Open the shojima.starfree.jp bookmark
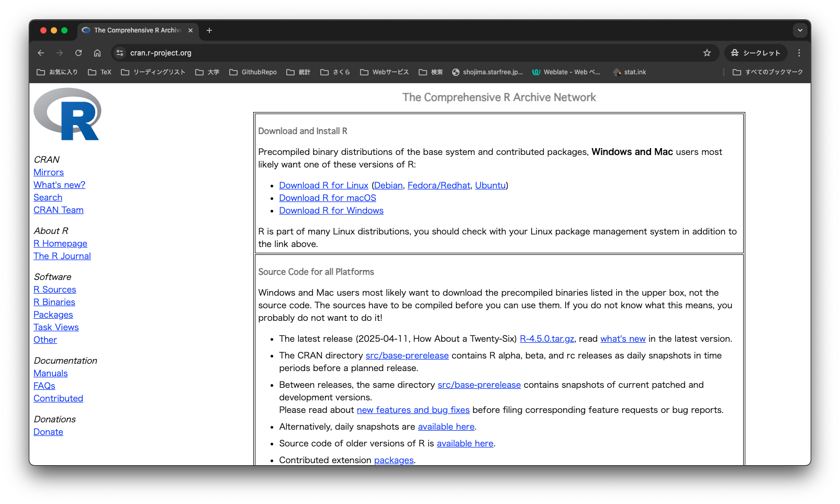The height and width of the screenshot is (504, 840). [x=488, y=72]
